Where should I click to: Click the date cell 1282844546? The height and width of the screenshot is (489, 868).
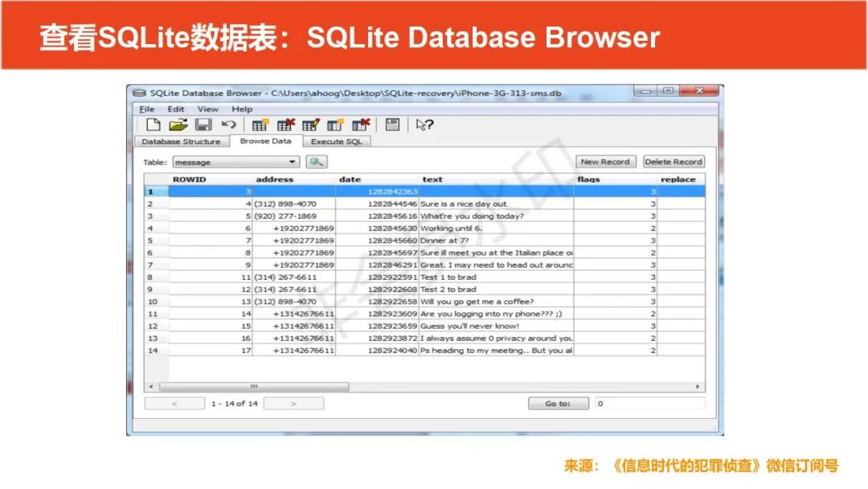click(377, 203)
